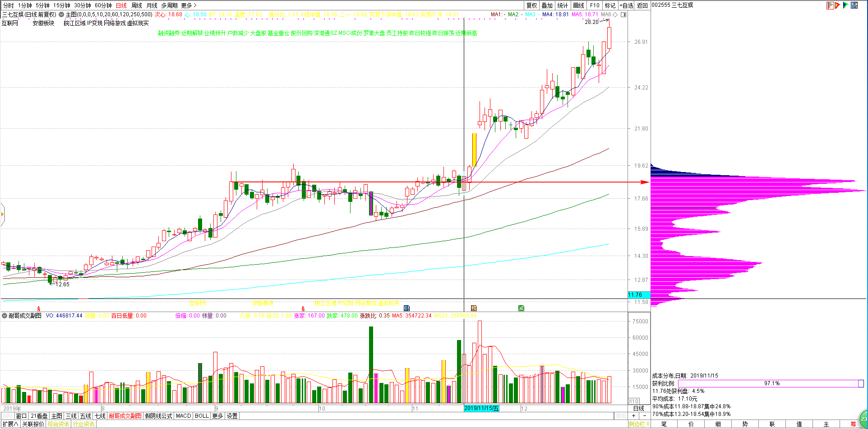Switch side panel to 细 tab
The image size is (868, 429).
[718, 424]
